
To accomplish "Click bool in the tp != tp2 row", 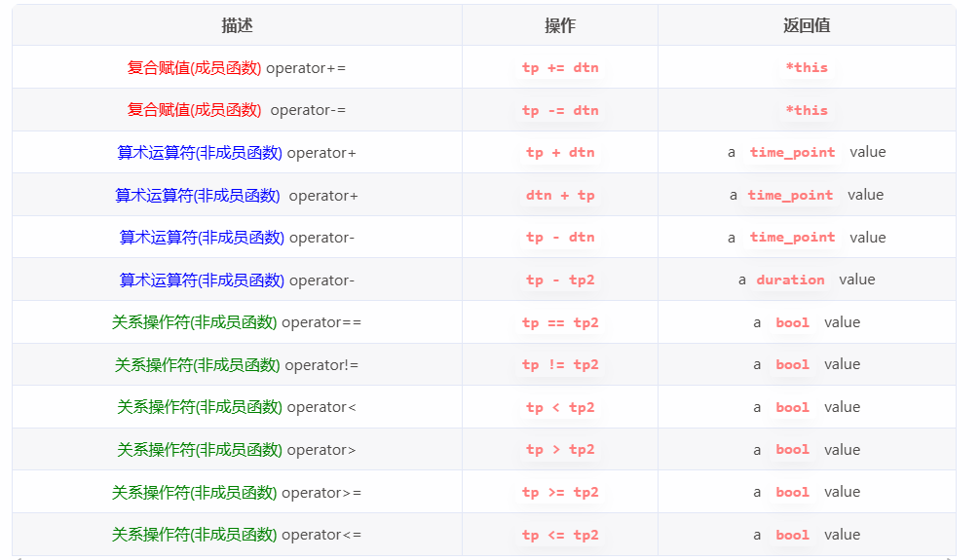I will click(x=793, y=365).
